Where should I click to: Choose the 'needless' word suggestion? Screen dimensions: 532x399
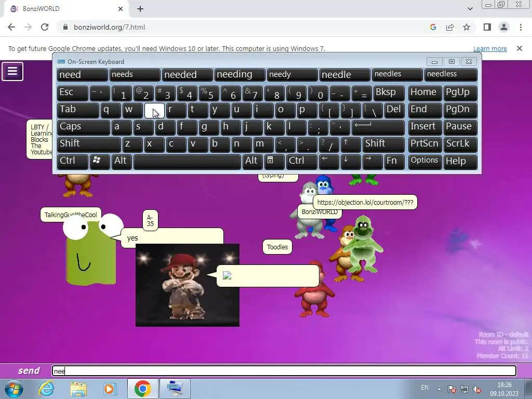pyautogui.click(x=450, y=75)
